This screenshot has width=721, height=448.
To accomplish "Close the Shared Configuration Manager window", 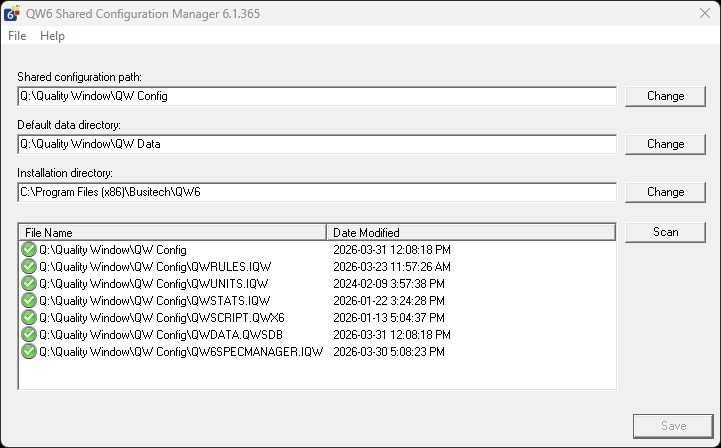I will tap(704, 13).
